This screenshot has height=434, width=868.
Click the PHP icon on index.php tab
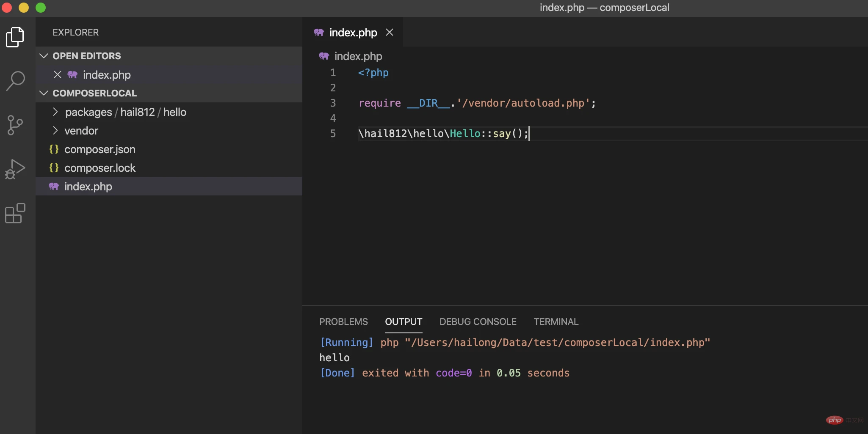point(319,33)
